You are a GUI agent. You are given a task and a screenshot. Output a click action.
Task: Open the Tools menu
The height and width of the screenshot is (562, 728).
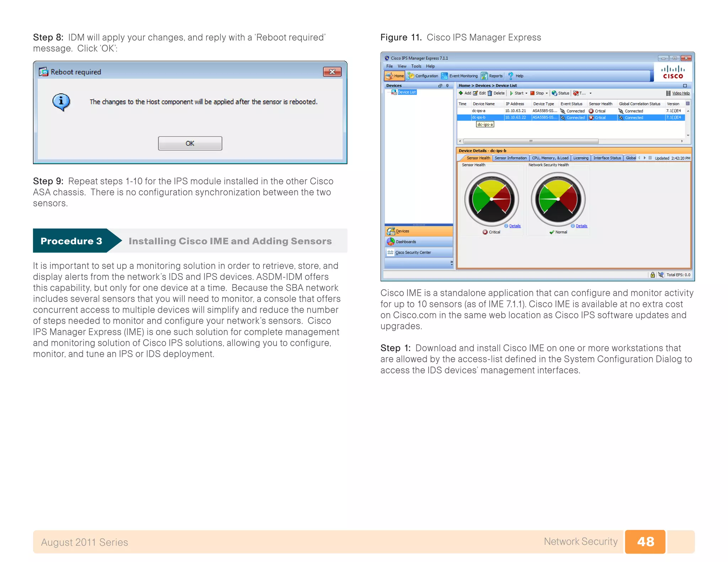coord(416,66)
